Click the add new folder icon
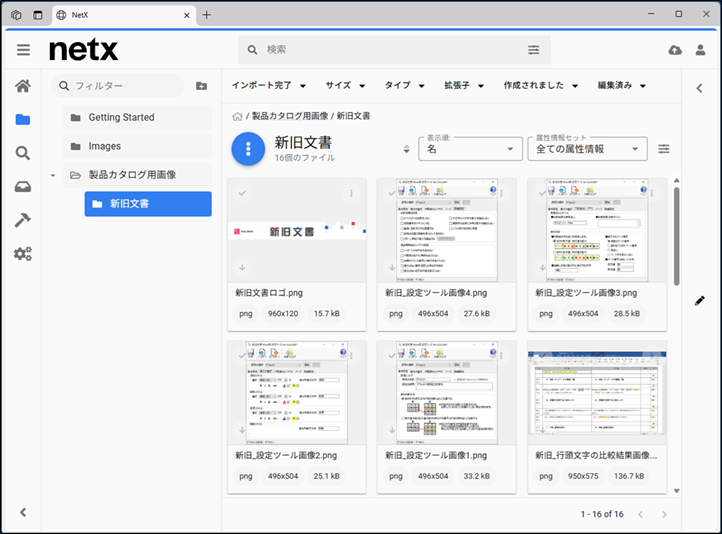Image resolution: width=722 pixels, height=534 pixels. (x=201, y=86)
